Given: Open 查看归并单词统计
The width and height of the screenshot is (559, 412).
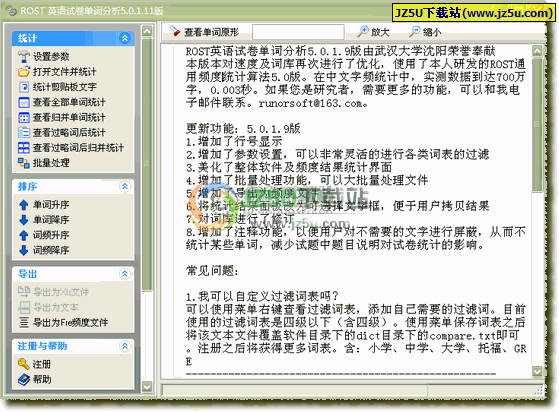Looking at the screenshot, I should pos(69,118).
